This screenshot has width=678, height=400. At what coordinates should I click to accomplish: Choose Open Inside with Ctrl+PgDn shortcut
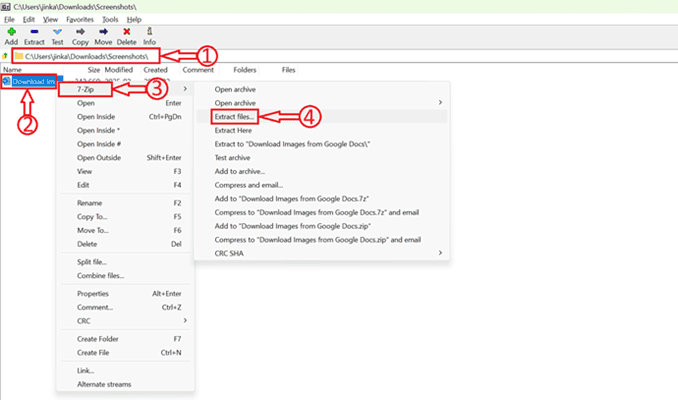pos(125,117)
